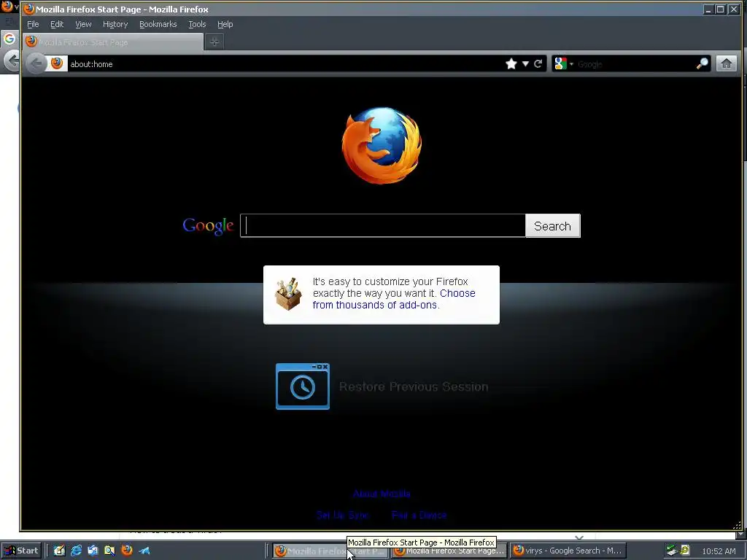Screen dimensions: 747x560
Task: Click the blue paper plane quick launch icon
Action: pyautogui.click(x=144, y=551)
